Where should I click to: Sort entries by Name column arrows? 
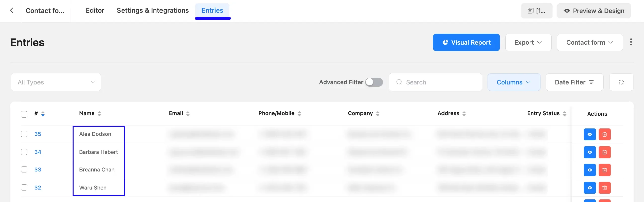tap(99, 114)
